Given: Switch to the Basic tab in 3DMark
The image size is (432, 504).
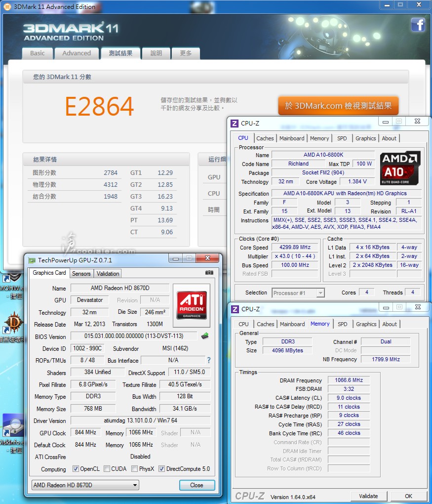Looking at the screenshot, I should coord(37,53).
